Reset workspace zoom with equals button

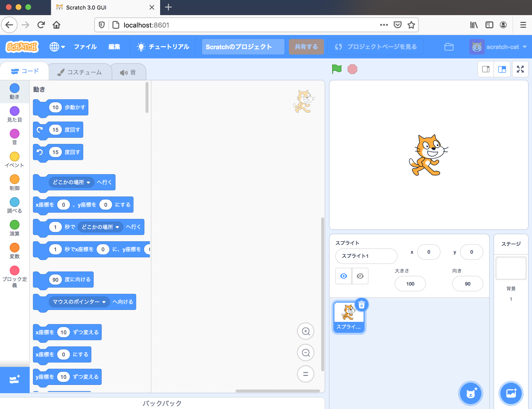(x=306, y=374)
